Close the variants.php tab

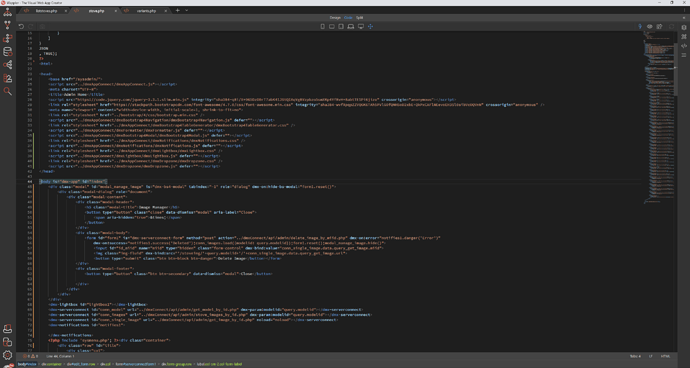167,11
